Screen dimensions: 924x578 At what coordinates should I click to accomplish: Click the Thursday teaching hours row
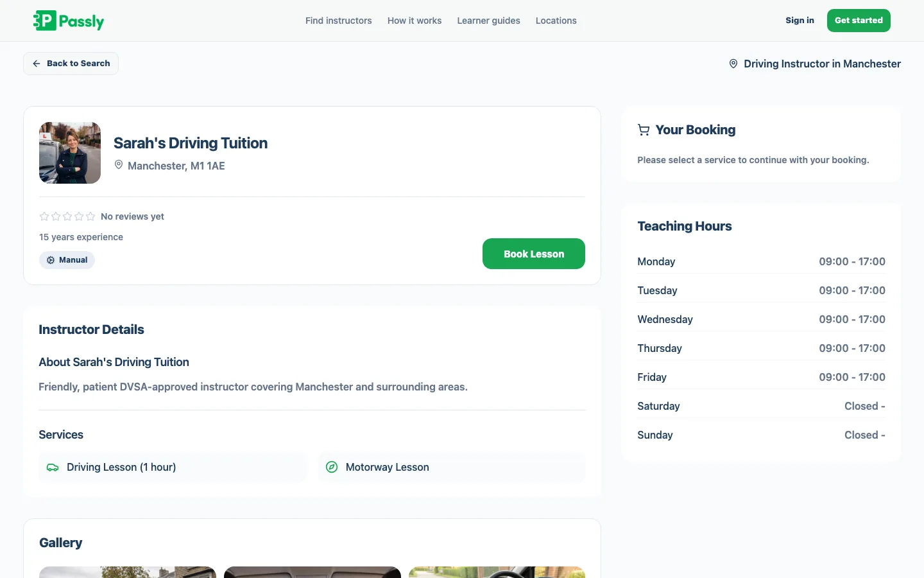(x=762, y=348)
